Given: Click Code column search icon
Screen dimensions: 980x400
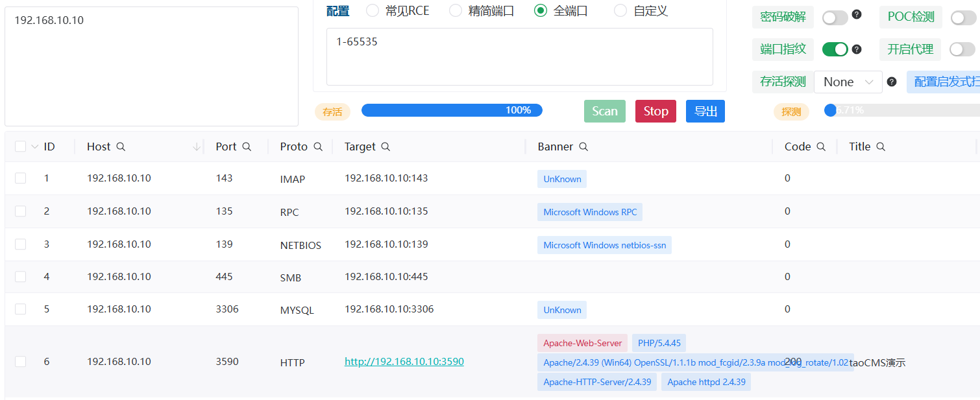Looking at the screenshot, I should pyautogui.click(x=821, y=147).
